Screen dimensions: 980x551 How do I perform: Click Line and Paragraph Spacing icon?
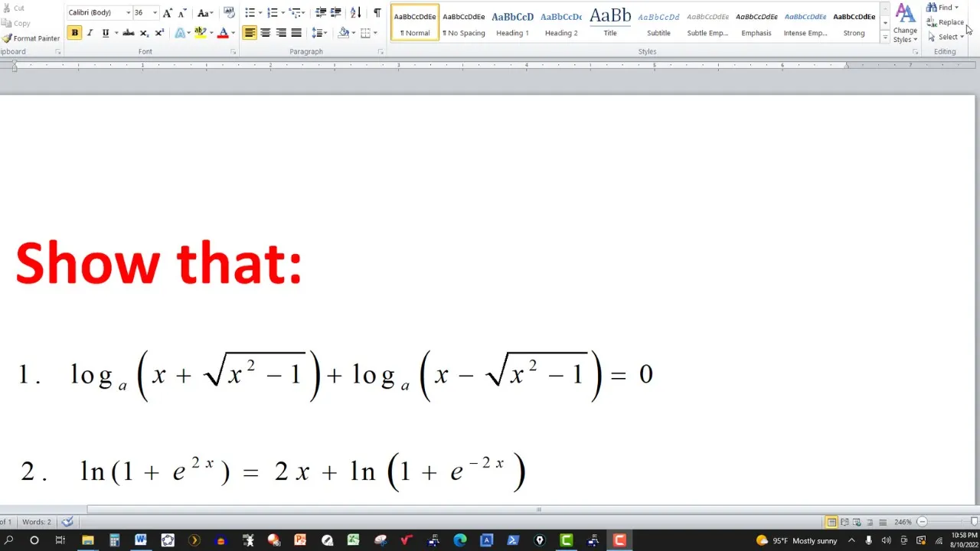click(x=318, y=33)
